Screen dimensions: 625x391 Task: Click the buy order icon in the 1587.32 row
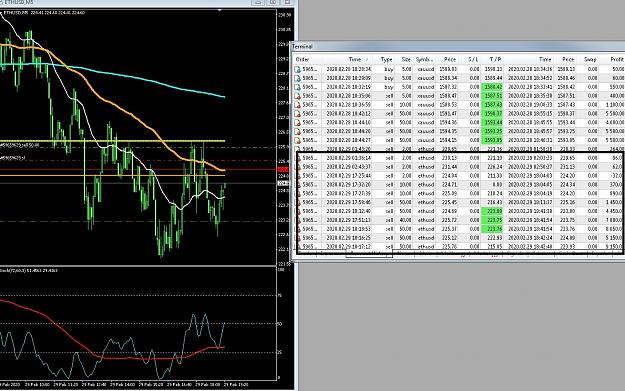297,87
